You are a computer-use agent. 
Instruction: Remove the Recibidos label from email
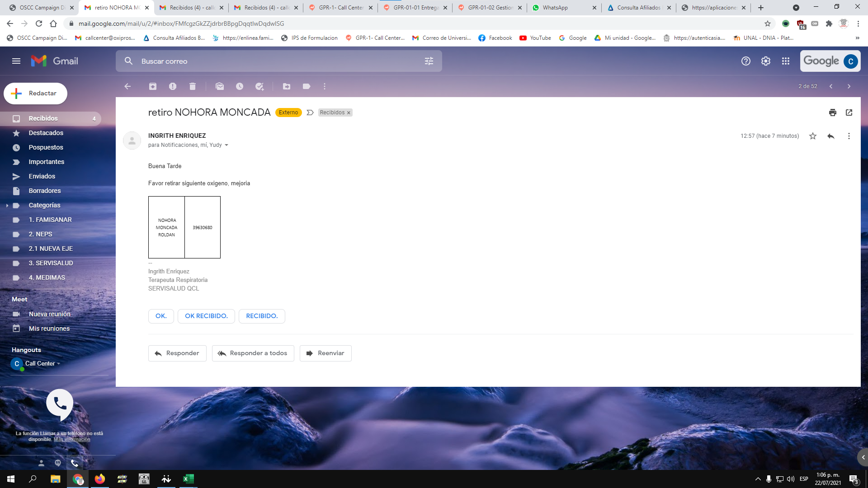(x=349, y=113)
